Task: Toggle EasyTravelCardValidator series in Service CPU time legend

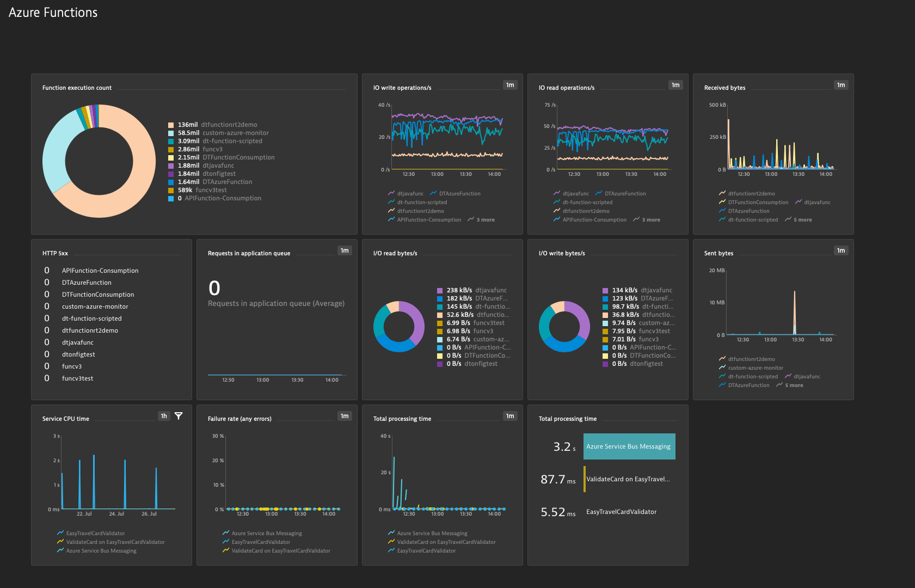Action: [x=91, y=534]
